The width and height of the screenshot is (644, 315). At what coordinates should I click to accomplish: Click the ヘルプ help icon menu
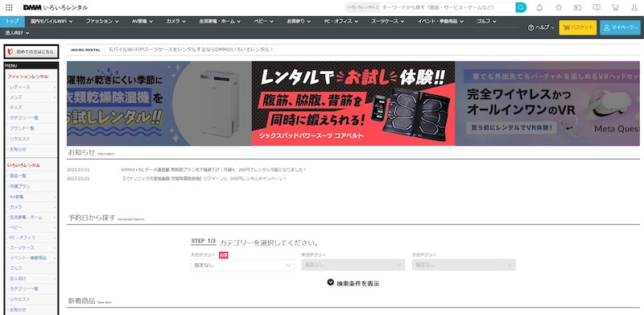coord(541,27)
